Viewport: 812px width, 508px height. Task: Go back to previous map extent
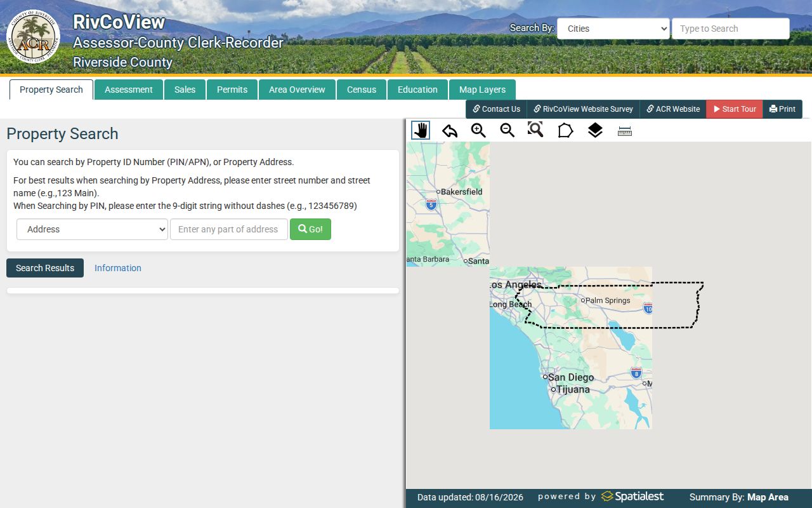(x=449, y=131)
